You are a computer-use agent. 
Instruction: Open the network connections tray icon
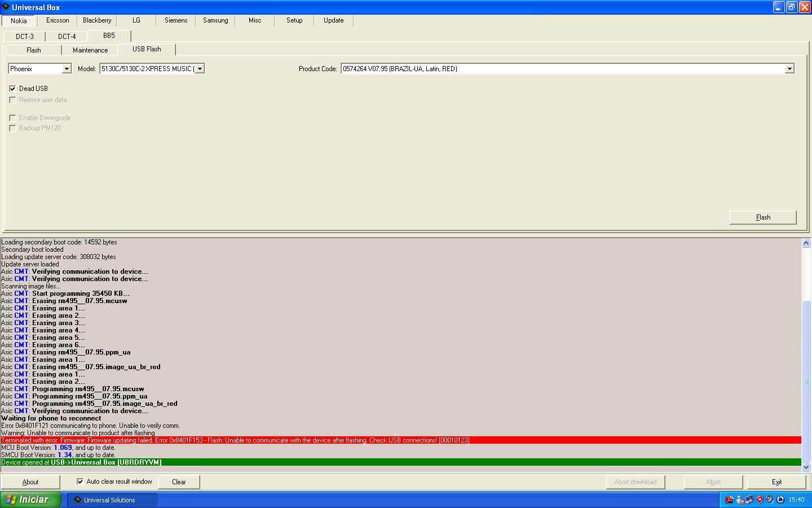click(749, 500)
